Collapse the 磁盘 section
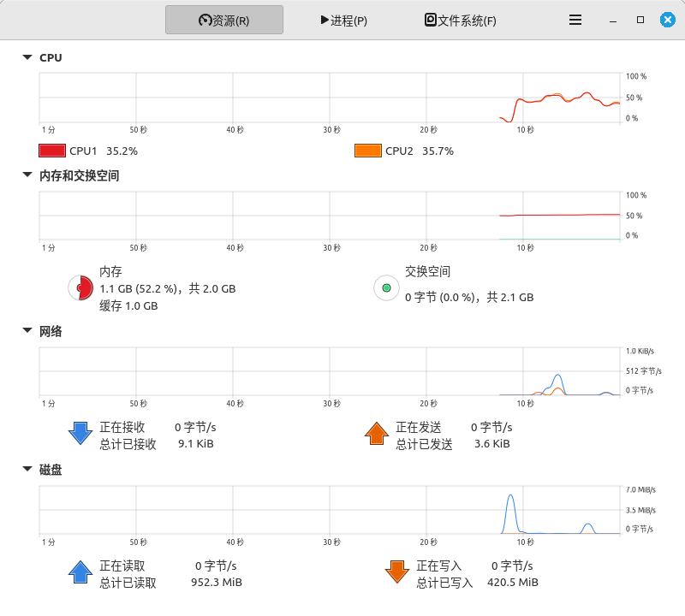The width and height of the screenshot is (685, 616). tap(27, 470)
